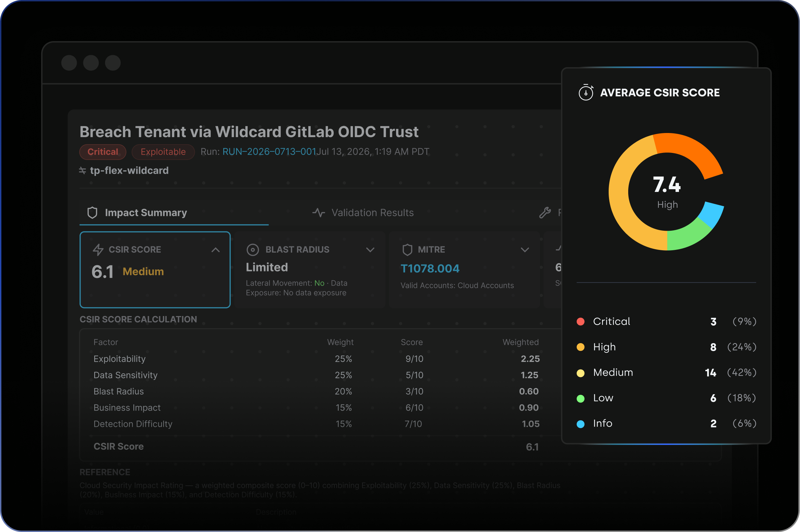
Task: Click the Business Impact factor label
Action: [127, 408]
